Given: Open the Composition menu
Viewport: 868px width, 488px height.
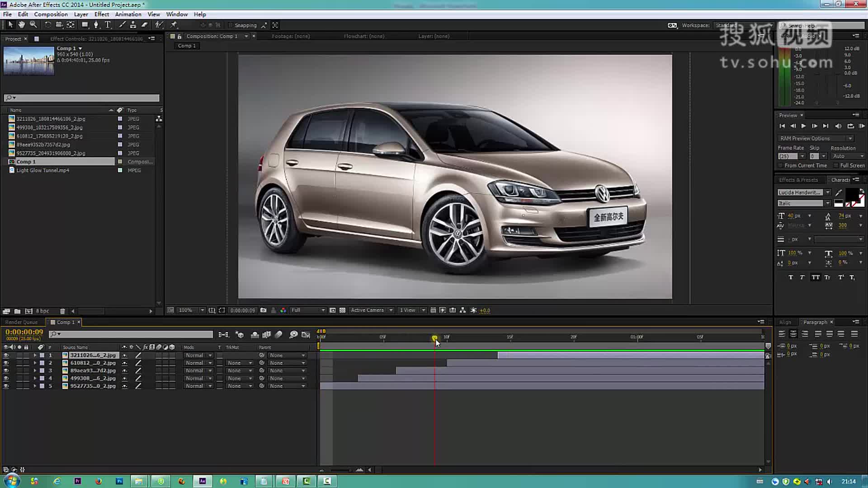Looking at the screenshot, I should [51, 14].
